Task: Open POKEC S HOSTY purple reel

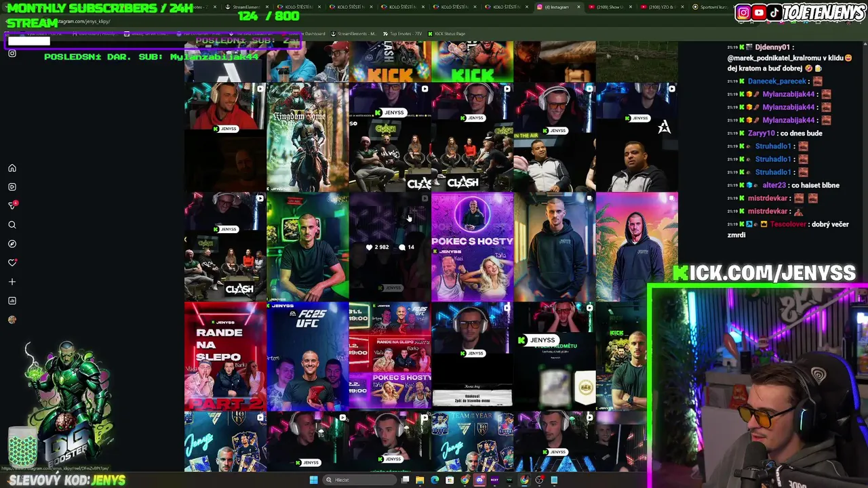Action: 472,247
